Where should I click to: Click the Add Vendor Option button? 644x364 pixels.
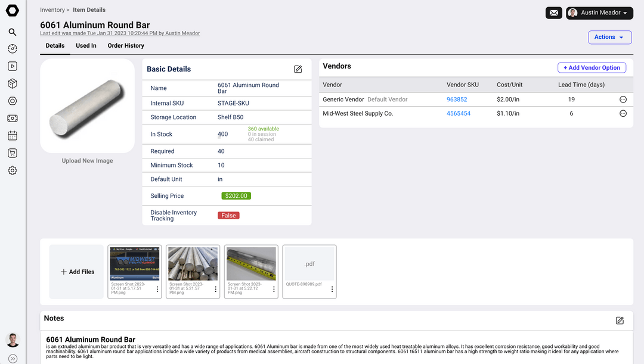[592, 68]
